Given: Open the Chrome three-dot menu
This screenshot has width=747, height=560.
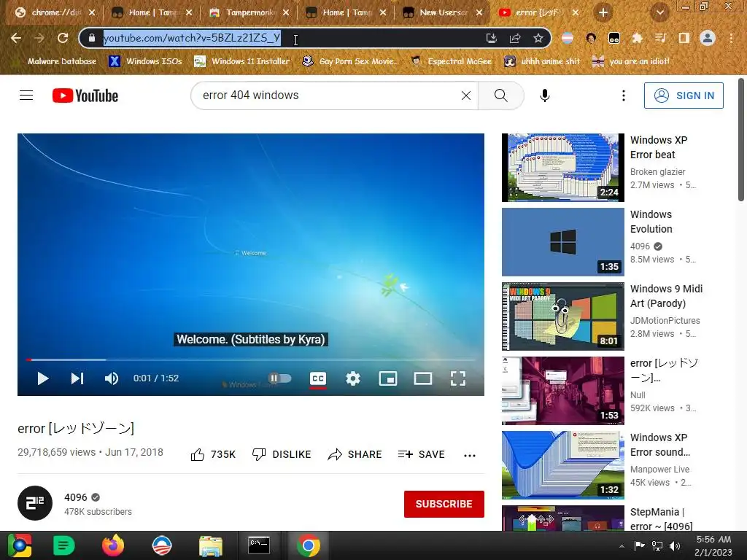Looking at the screenshot, I should pyautogui.click(x=731, y=38).
